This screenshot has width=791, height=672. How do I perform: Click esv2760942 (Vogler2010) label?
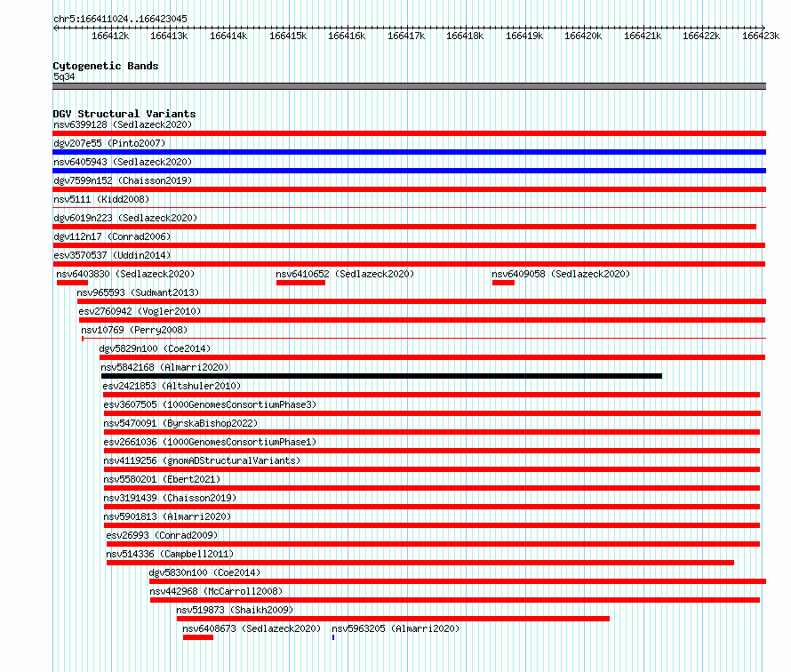tap(140, 311)
